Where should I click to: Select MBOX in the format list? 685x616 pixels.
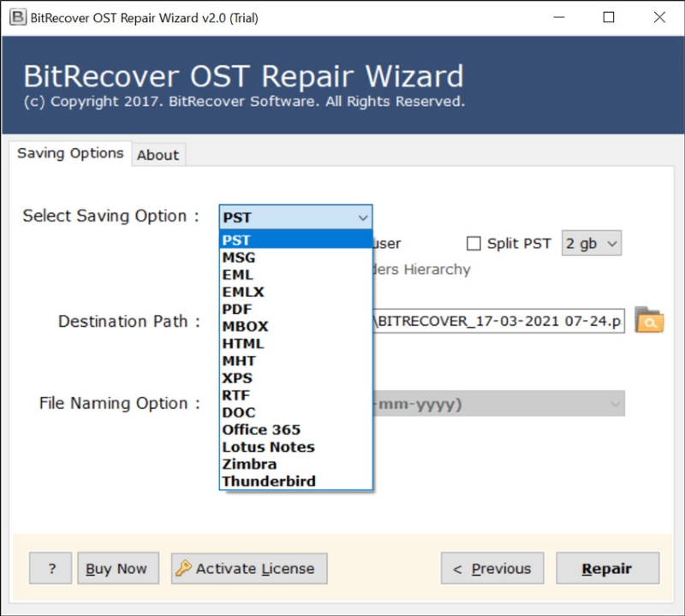click(245, 326)
